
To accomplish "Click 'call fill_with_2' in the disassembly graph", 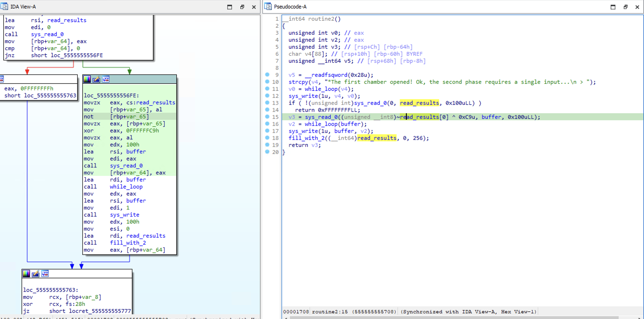I will (115, 243).
